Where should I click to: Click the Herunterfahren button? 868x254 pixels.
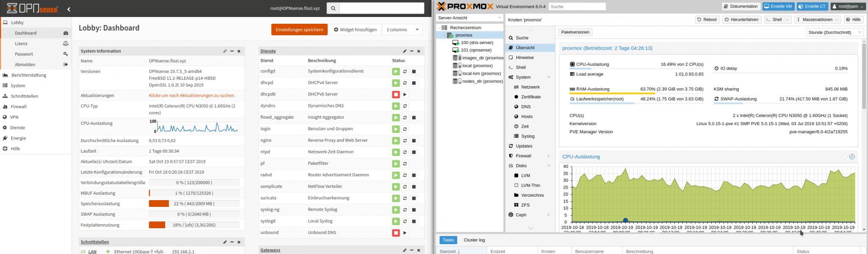[742, 20]
